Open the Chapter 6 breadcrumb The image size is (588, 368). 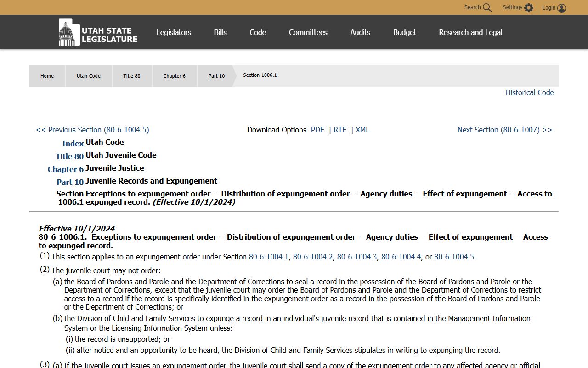(x=175, y=76)
